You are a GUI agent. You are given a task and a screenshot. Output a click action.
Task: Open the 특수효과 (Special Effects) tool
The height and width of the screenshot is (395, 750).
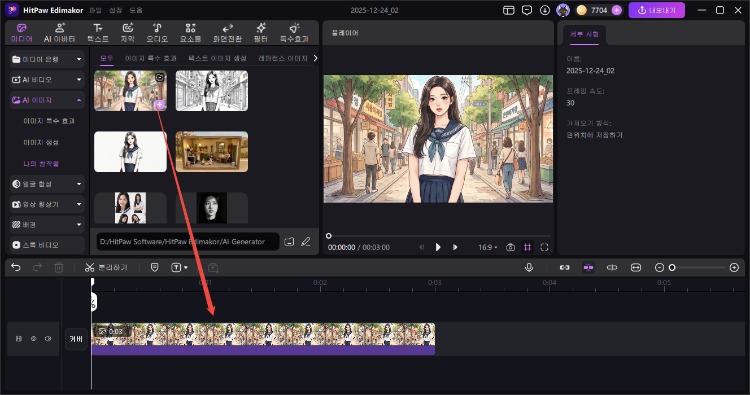(294, 33)
